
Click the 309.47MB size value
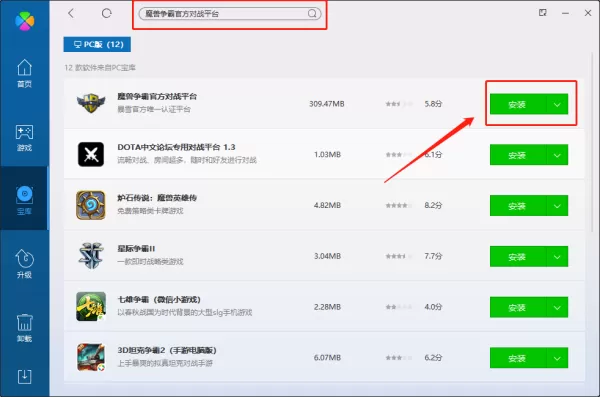pyautogui.click(x=327, y=104)
